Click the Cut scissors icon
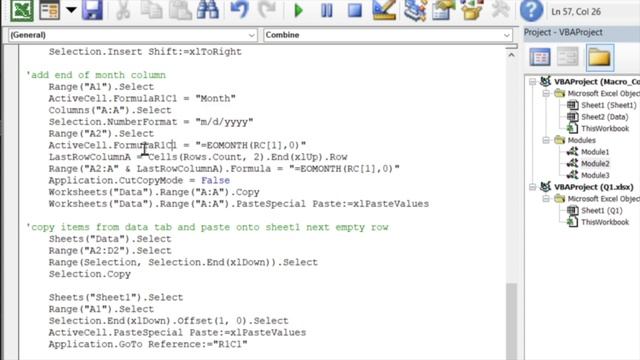Image resolution: width=640 pixels, height=360 pixels. [x=123, y=10]
